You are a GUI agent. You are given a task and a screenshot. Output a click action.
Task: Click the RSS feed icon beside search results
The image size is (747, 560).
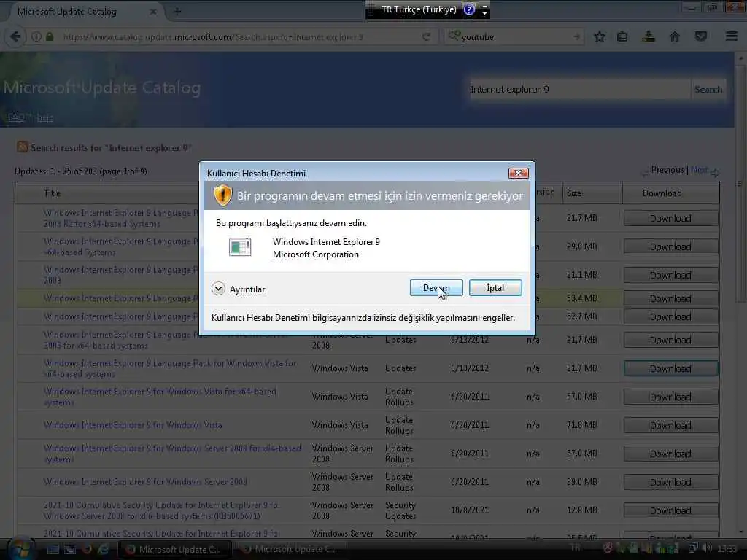pos(23,147)
